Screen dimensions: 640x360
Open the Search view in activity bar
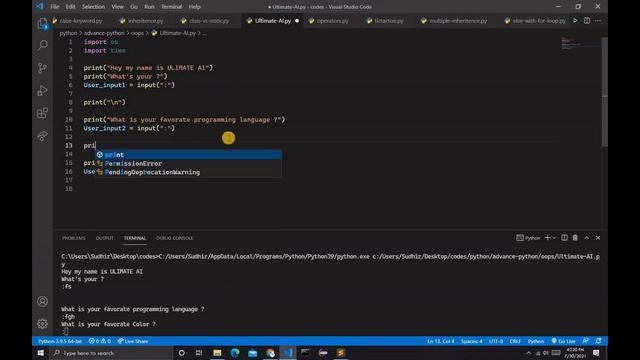pyautogui.click(x=42, y=45)
